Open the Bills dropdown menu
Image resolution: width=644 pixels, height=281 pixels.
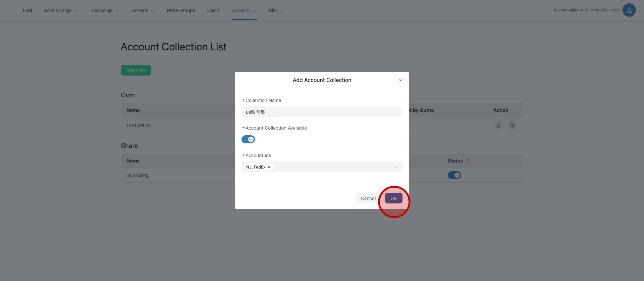[276, 10]
